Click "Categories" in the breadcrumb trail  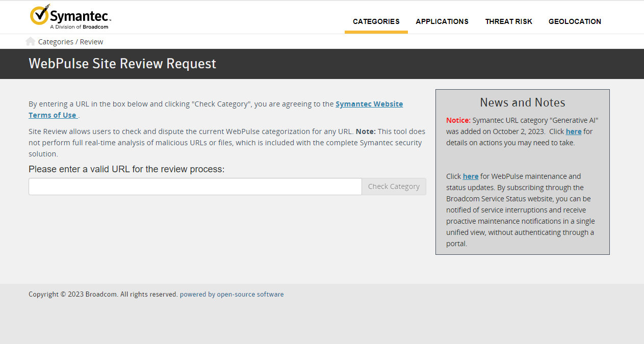pos(56,41)
